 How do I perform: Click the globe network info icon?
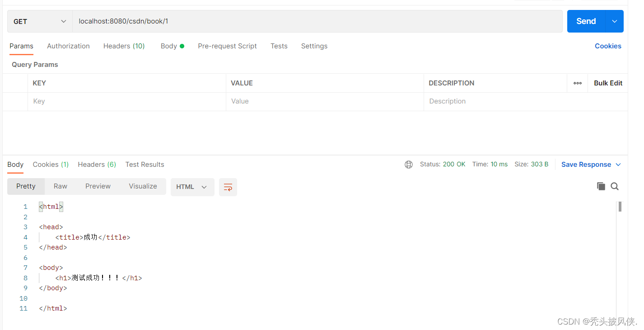[409, 165]
